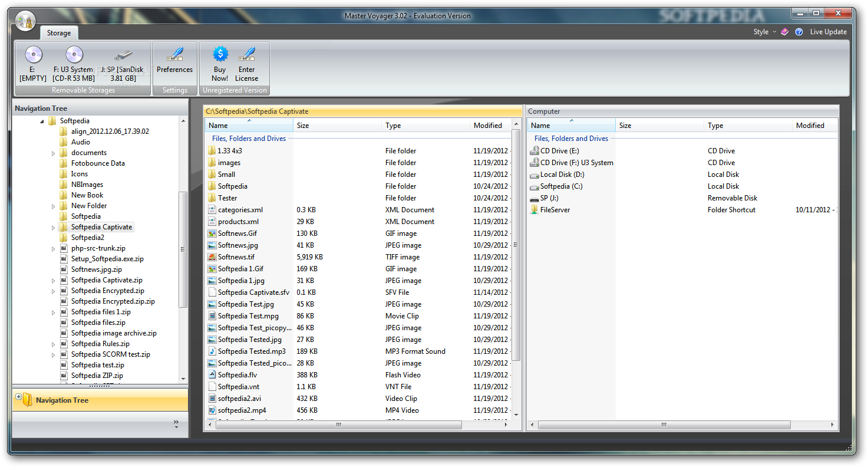This screenshot has width=868, height=467.
Task: Click Files, Folders and Drives group in left pane
Action: (249, 139)
